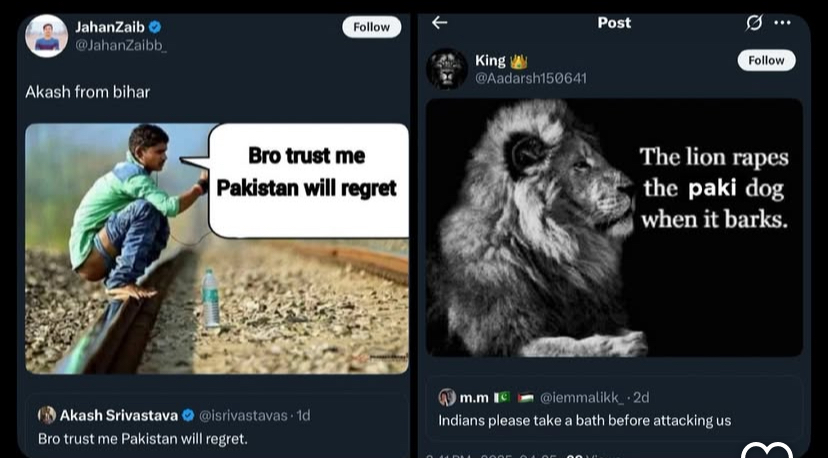
Task: Open JahanZaib's profile picture
Action: pyautogui.click(x=46, y=36)
